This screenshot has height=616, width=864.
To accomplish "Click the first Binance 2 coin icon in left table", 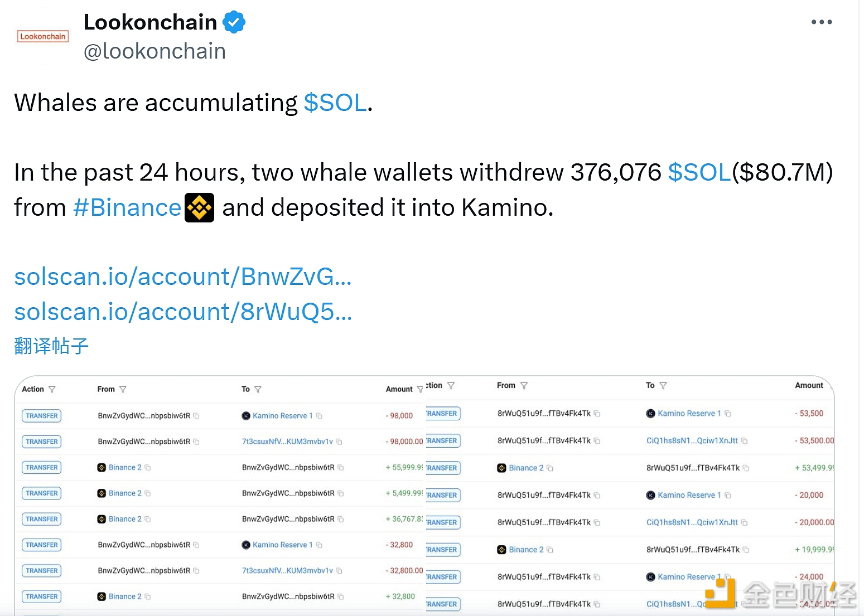I will click(102, 468).
